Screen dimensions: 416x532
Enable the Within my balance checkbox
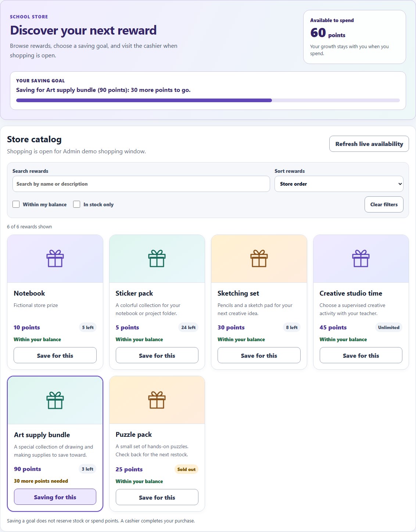coord(16,204)
